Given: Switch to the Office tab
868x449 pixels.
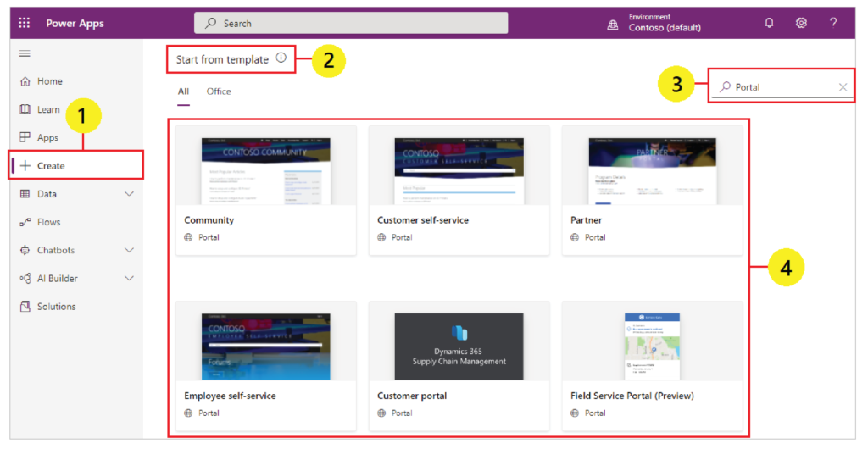Looking at the screenshot, I should (x=219, y=91).
